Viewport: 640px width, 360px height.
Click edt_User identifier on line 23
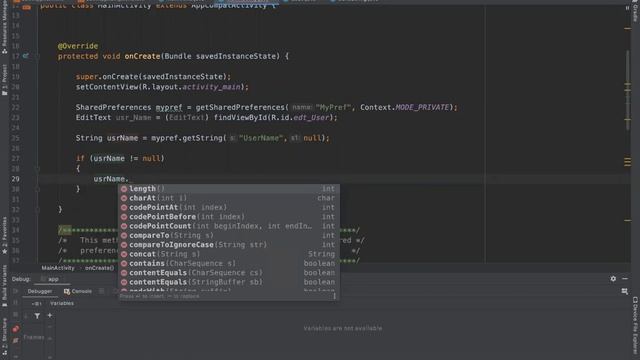click(x=311, y=118)
